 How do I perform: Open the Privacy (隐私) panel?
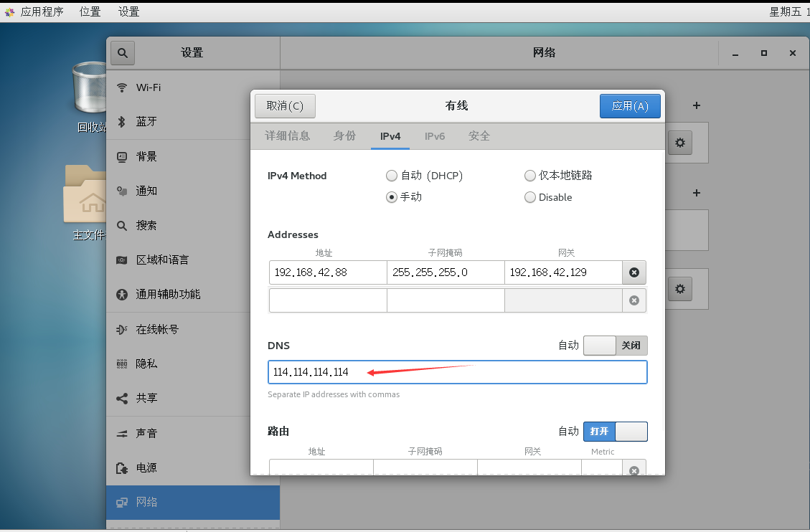[193, 364]
